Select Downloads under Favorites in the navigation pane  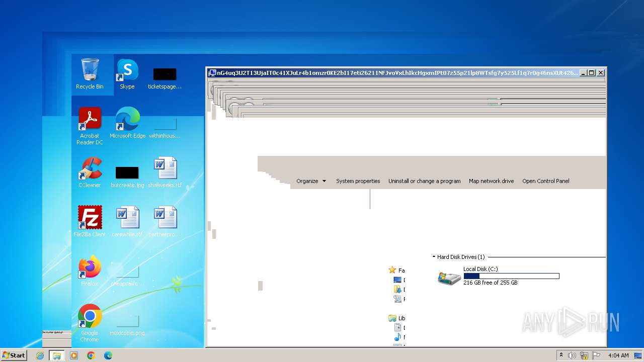398,290
